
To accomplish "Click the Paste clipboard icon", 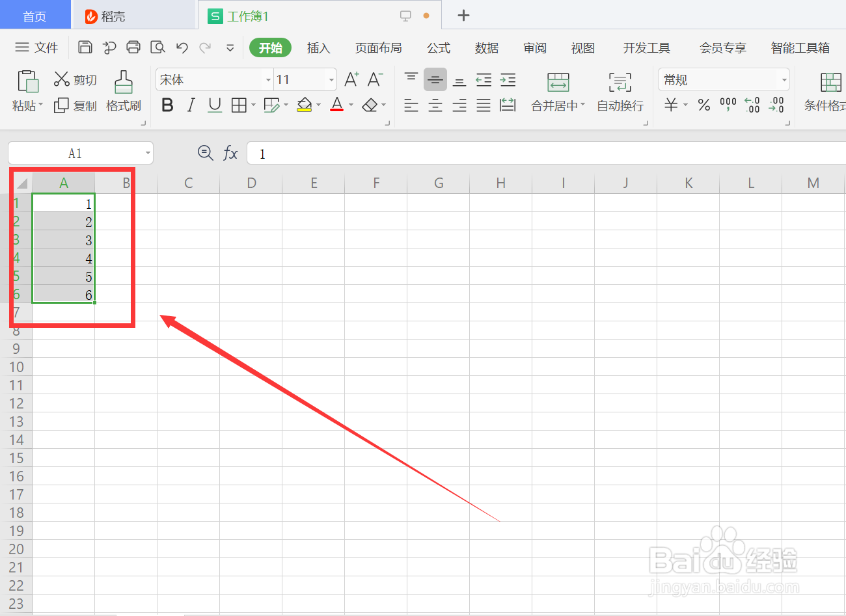I will [27, 81].
